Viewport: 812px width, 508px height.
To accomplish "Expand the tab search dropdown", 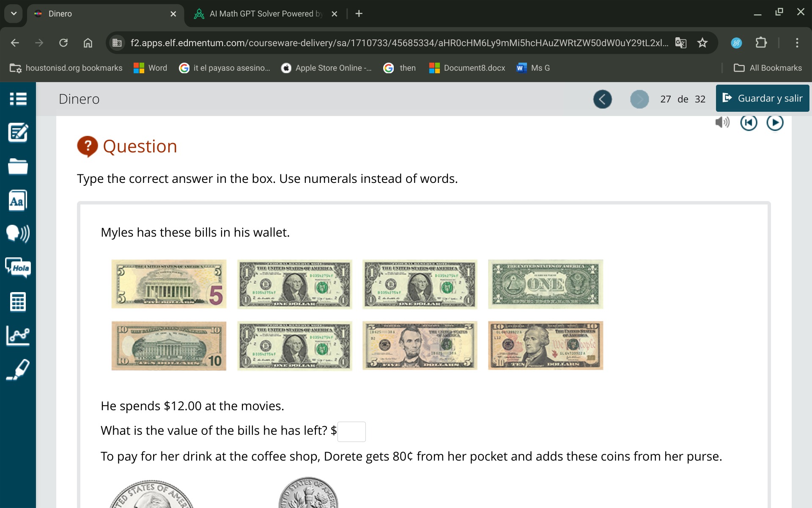I will [x=14, y=14].
